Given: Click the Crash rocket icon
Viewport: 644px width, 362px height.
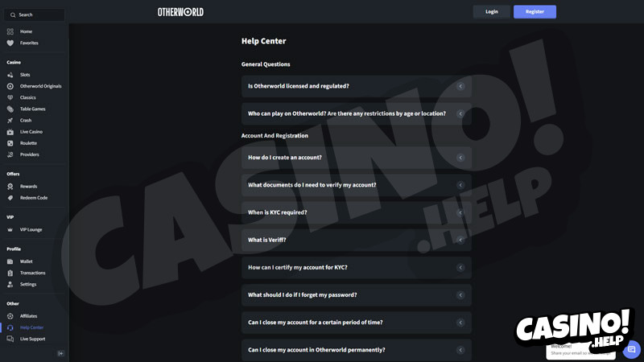Looking at the screenshot, I should coord(10,120).
